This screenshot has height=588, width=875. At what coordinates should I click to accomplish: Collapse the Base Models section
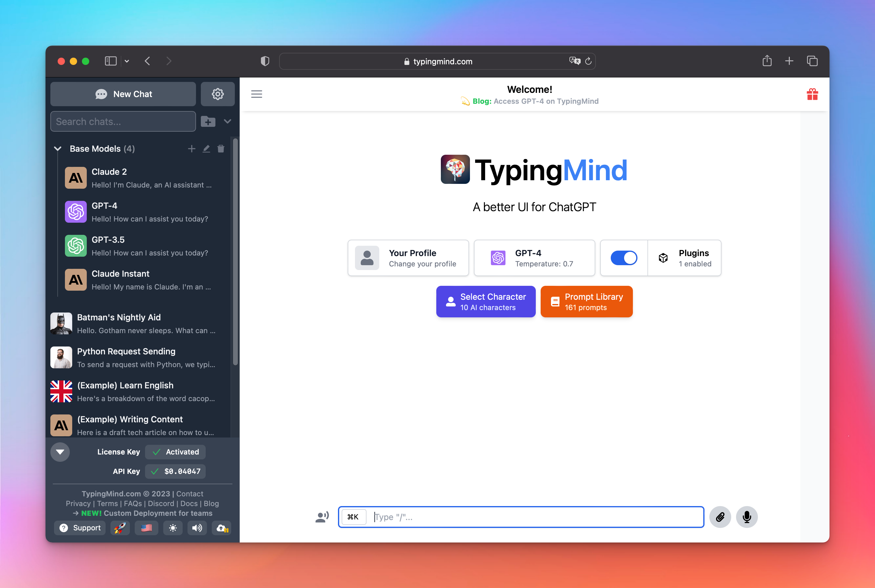(x=58, y=148)
